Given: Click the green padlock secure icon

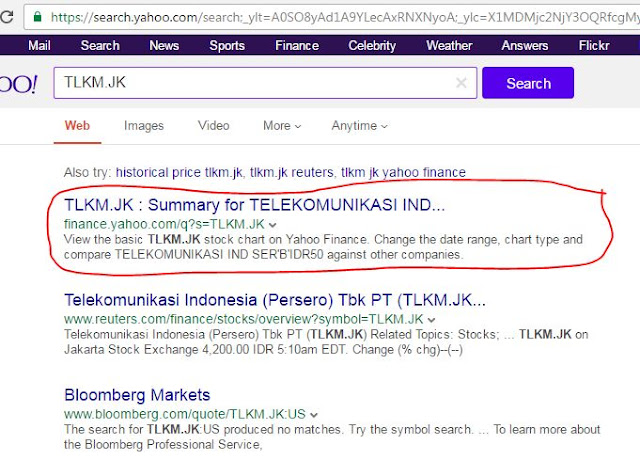Looking at the screenshot, I should 38,17.
